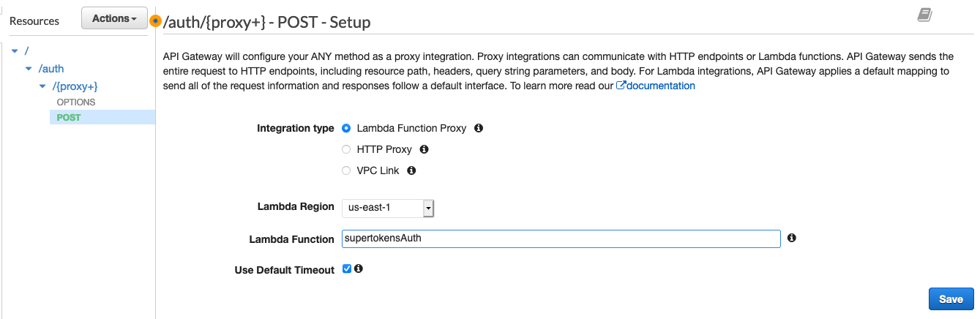Click info icon next to Lambda Function Proxy

click(479, 128)
